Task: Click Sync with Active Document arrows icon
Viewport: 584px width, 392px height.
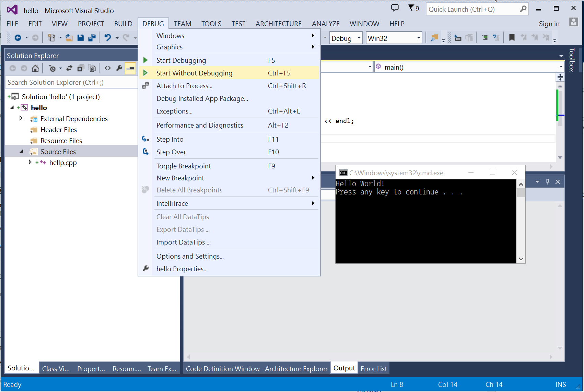Action: [x=69, y=68]
